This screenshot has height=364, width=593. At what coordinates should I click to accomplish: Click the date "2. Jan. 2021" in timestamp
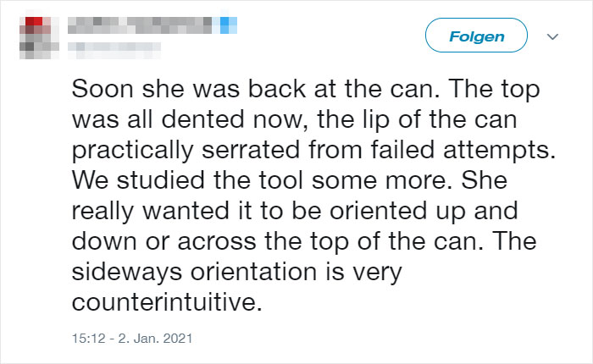tap(155, 338)
